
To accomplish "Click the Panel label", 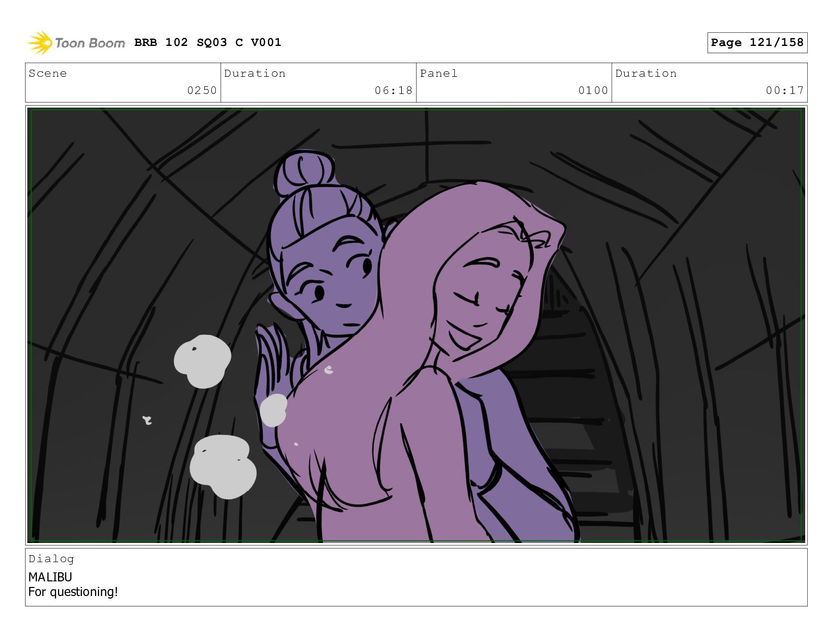I will (x=439, y=73).
